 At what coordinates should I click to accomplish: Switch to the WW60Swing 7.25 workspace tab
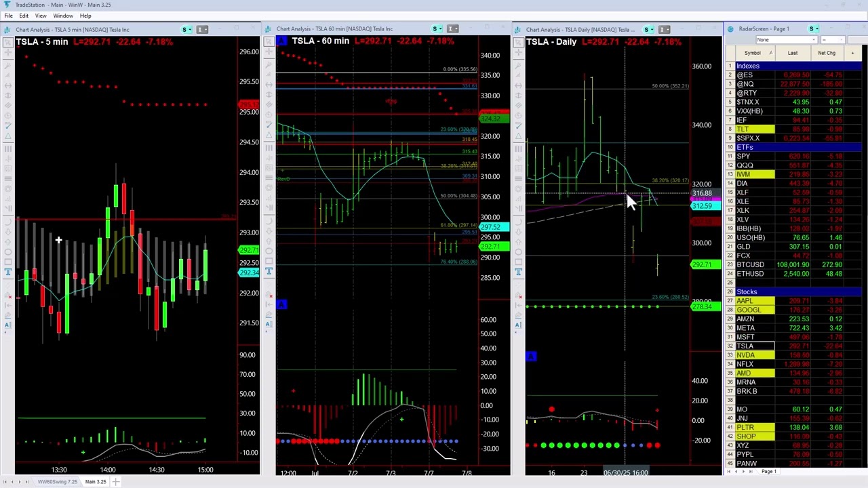point(58,482)
